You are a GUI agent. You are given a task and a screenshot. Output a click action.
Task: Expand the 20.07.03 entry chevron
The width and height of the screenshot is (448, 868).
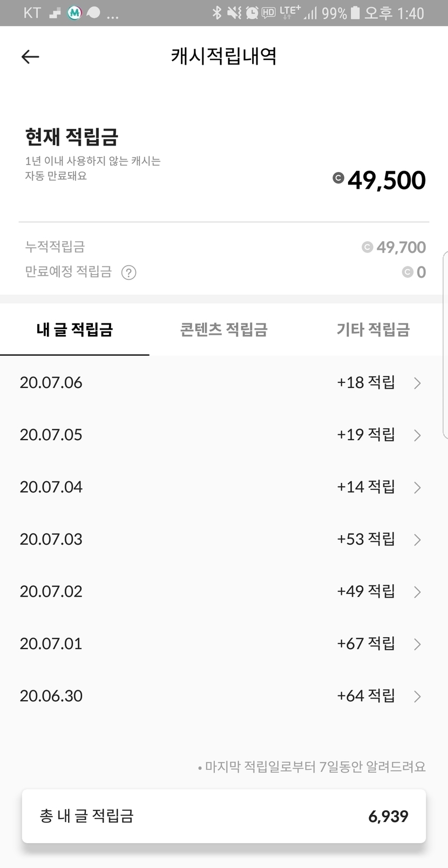coord(417,539)
